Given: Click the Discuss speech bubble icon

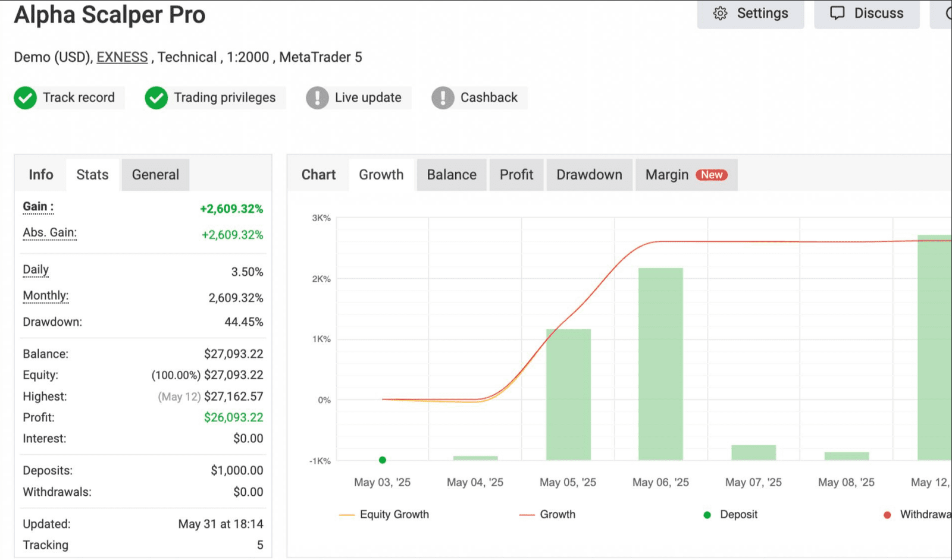Looking at the screenshot, I should pos(837,13).
